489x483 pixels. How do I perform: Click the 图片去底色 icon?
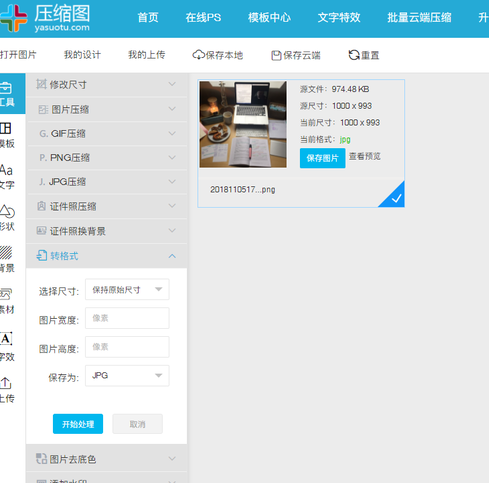41,459
